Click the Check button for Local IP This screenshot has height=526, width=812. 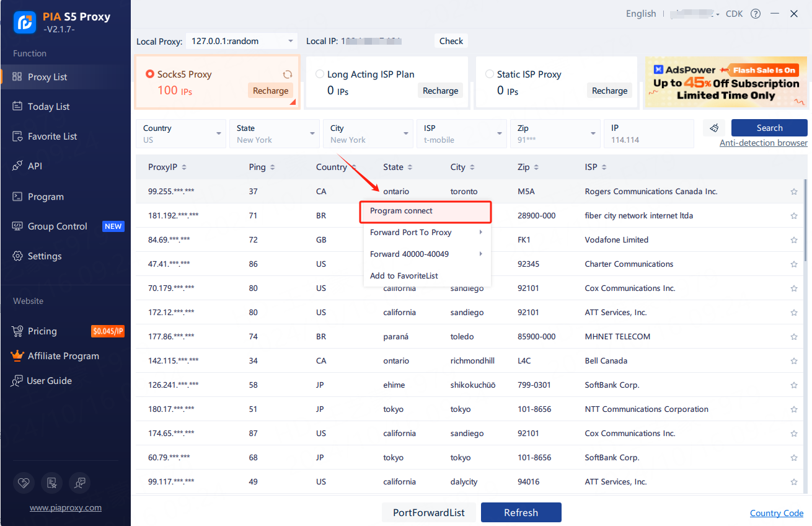pyautogui.click(x=451, y=41)
